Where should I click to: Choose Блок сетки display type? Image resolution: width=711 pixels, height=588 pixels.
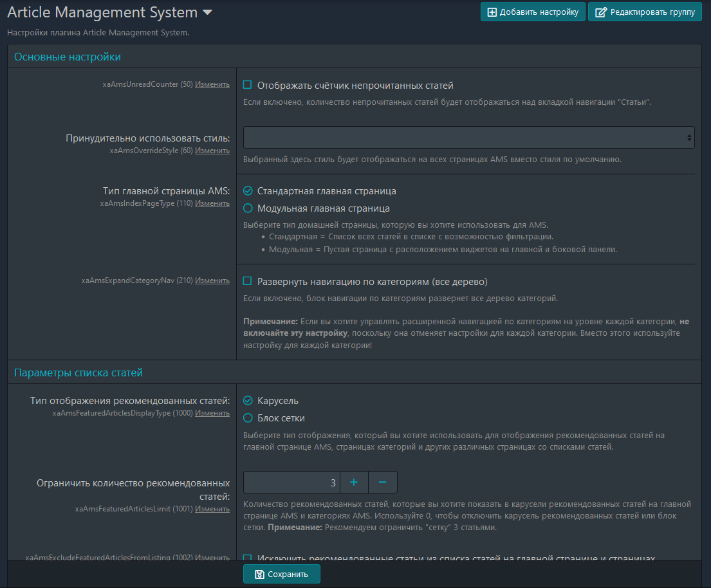[x=248, y=418]
